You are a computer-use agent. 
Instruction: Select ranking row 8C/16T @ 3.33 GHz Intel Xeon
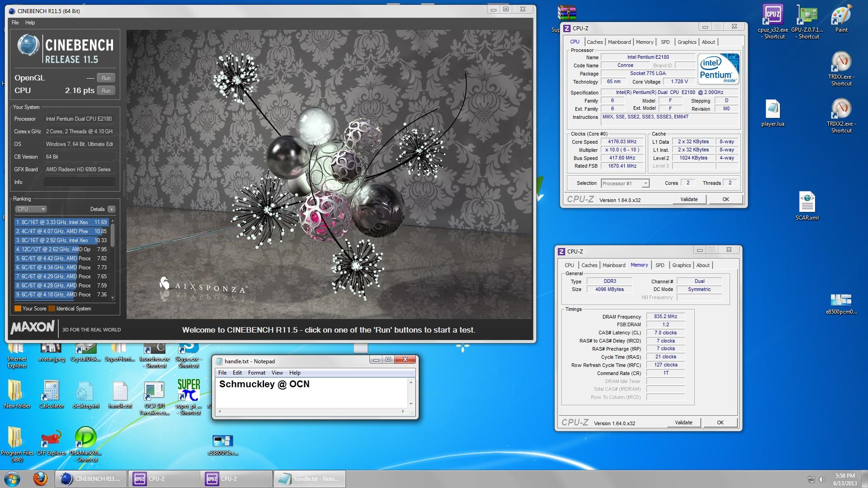61,222
